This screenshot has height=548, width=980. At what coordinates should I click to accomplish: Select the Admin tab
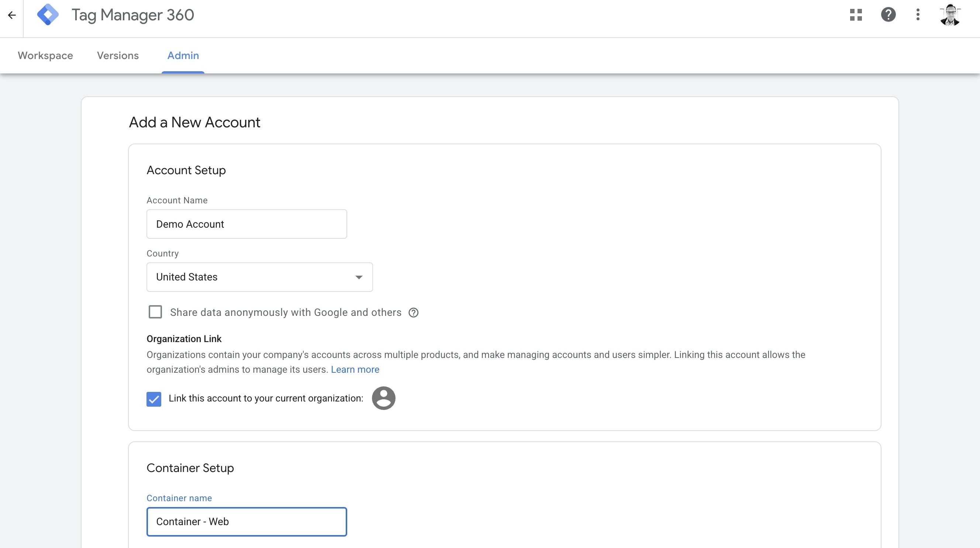point(183,56)
